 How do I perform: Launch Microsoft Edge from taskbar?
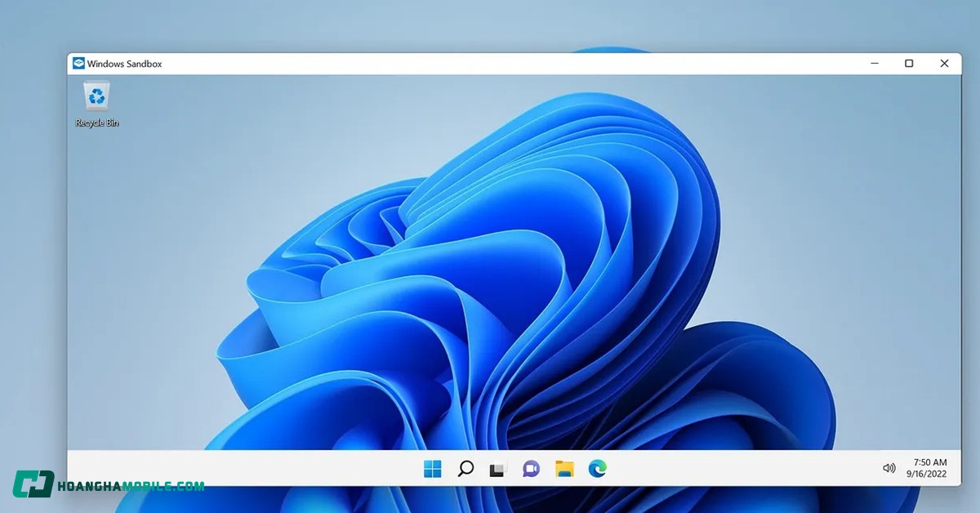(x=597, y=469)
